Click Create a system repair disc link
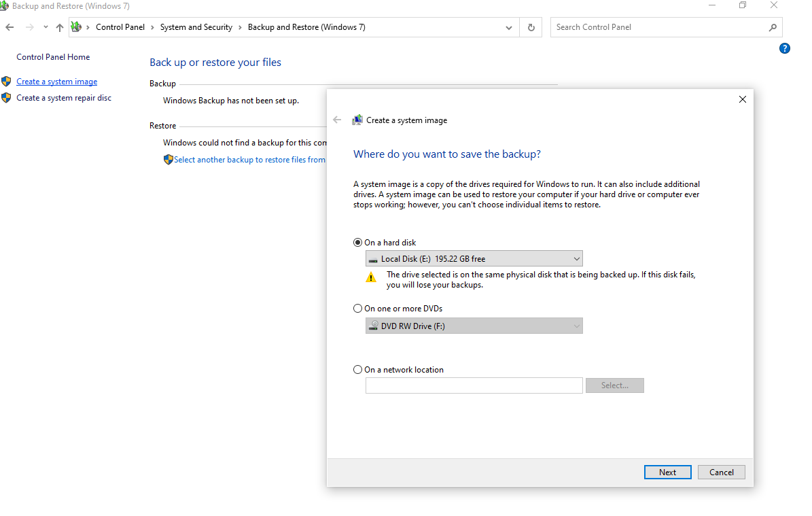812x516 pixels. click(x=64, y=97)
